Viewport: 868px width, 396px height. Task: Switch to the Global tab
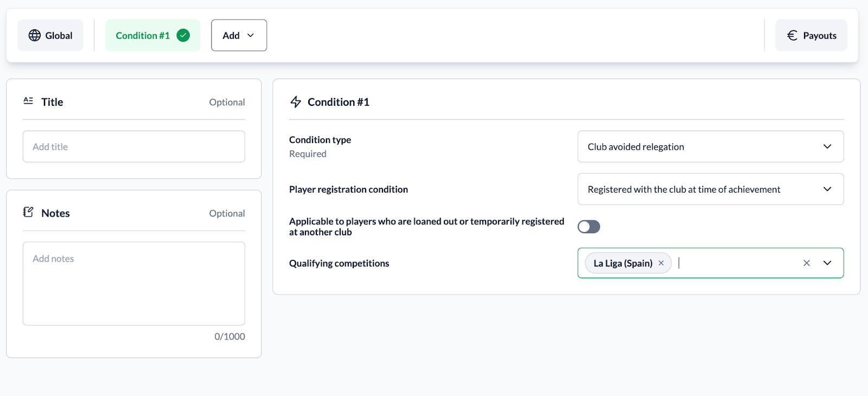pos(50,35)
